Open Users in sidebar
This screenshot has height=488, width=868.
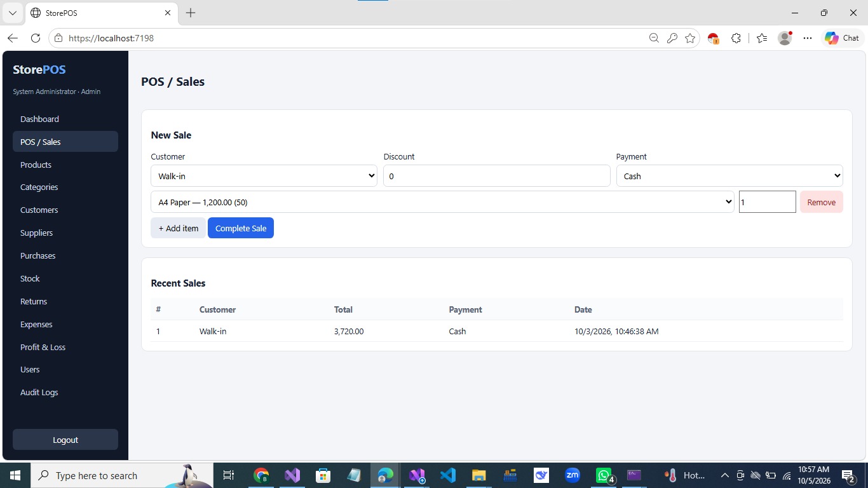pyautogui.click(x=65, y=369)
